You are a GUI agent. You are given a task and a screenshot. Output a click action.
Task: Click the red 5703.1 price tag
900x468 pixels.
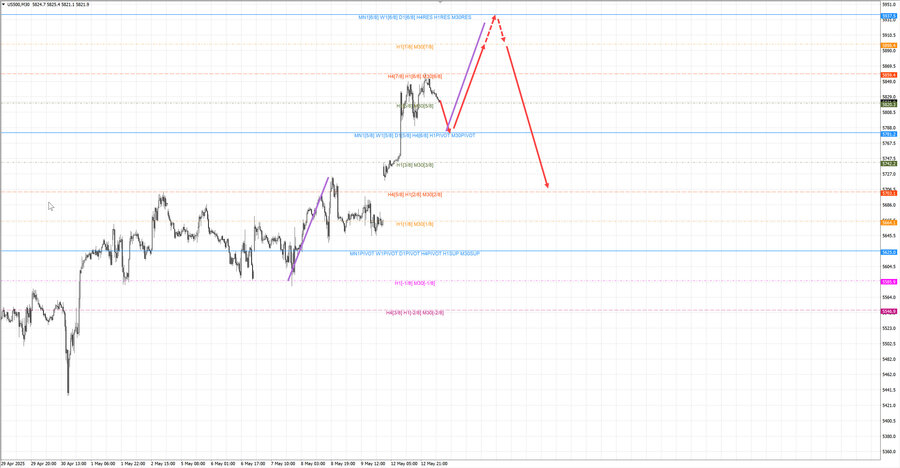(889, 194)
